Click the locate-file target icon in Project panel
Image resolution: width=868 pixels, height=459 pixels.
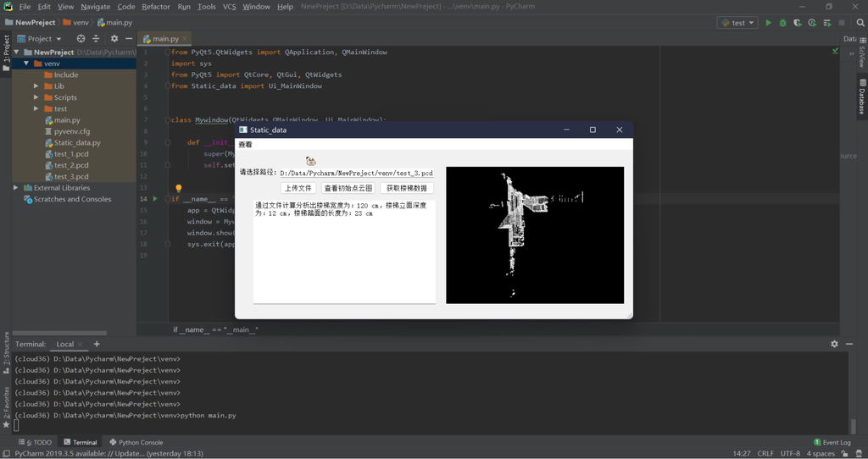pos(81,38)
